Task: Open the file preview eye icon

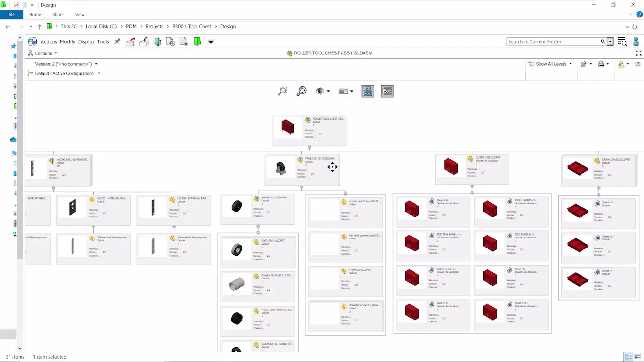Action: coord(183,42)
